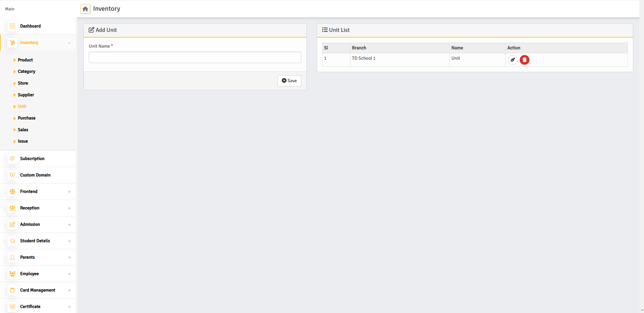Expand the Admission menu plus sign
Viewport: 644px width, 313px height.
tap(69, 224)
